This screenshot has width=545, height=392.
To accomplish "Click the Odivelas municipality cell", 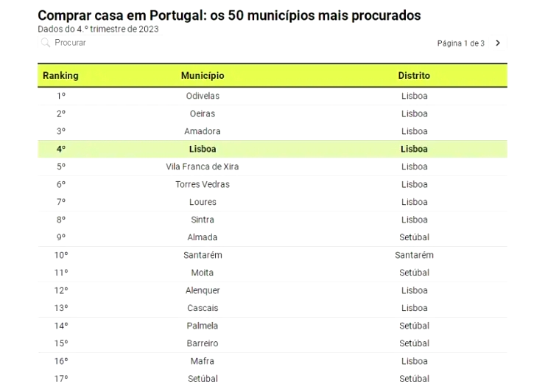I will pos(203,96).
